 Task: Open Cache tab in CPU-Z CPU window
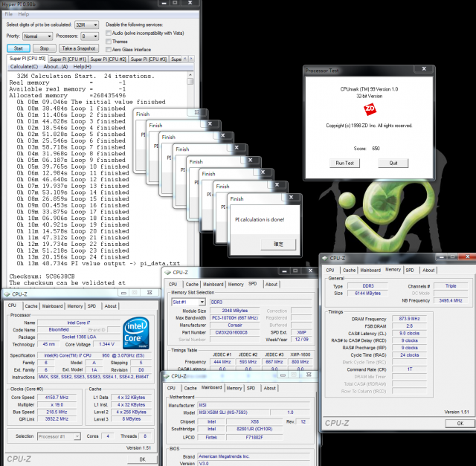(31, 306)
